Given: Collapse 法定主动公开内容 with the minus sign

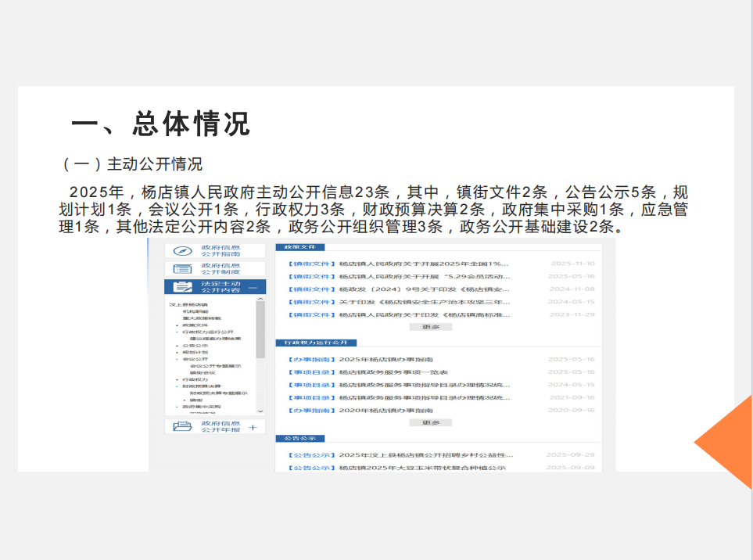Looking at the screenshot, I should [x=253, y=288].
